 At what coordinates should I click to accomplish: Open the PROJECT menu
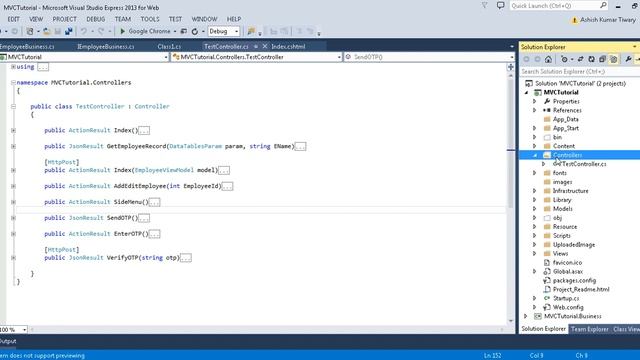click(64, 19)
